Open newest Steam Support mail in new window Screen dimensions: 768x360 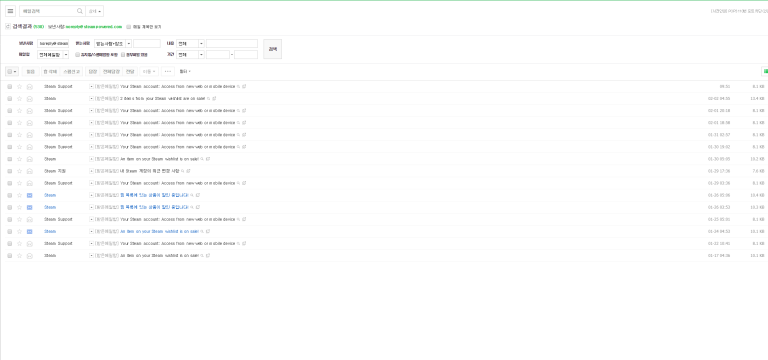pyautogui.click(x=244, y=86)
